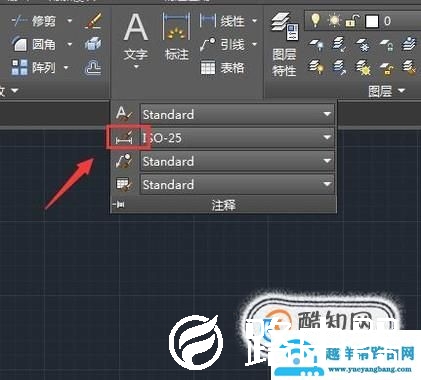
Task: Expand the 引线 dropdown arrow
Action: (255, 44)
